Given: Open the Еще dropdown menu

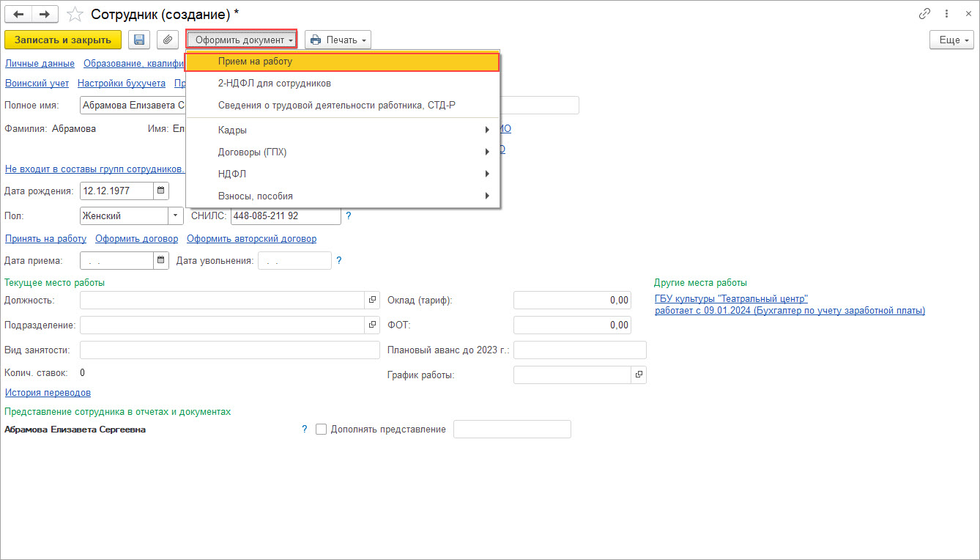Looking at the screenshot, I should [x=951, y=40].
